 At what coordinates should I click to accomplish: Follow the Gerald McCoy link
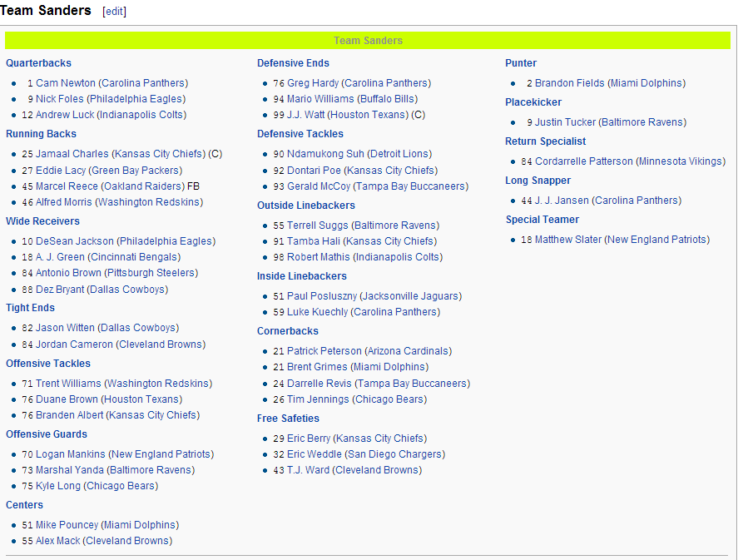click(x=319, y=186)
